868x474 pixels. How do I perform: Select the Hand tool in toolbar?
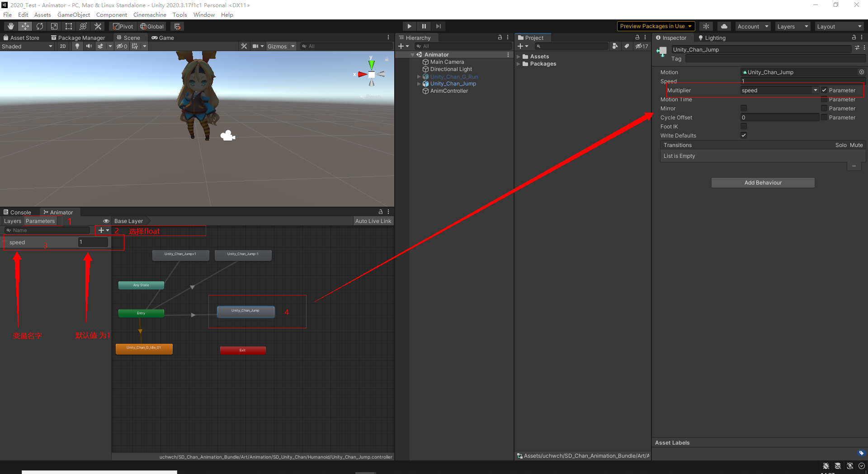coord(11,26)
